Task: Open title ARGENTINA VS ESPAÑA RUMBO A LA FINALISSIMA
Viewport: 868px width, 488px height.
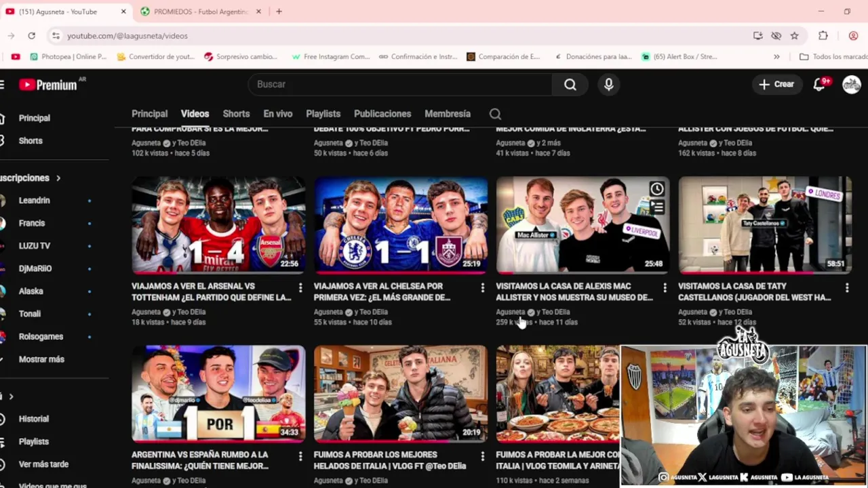Action: click(x=201, y=460)
